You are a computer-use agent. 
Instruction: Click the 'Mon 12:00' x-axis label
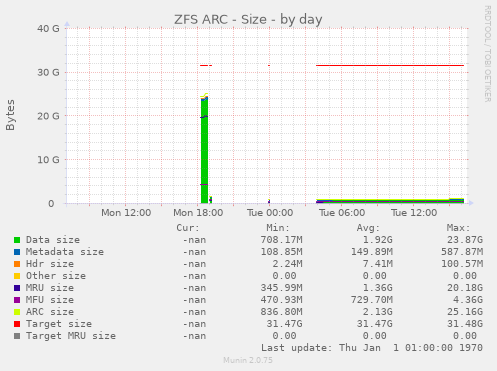click(126, 213)
